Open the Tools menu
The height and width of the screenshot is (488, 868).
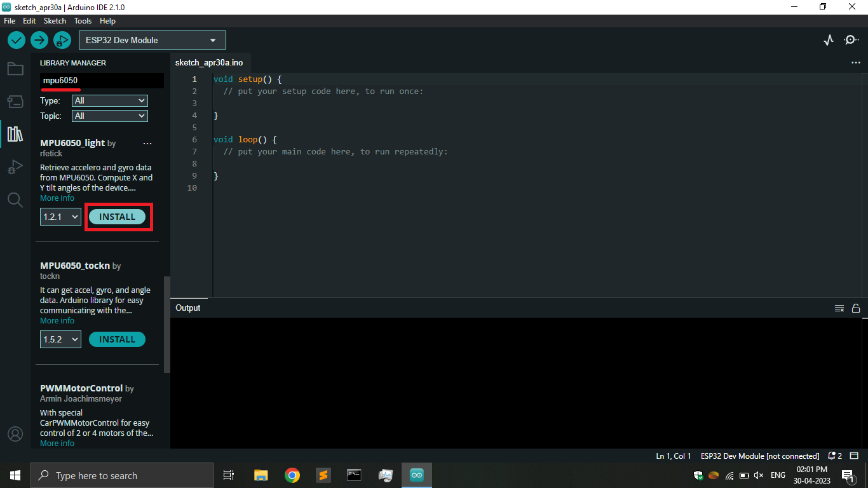pos(83,20)
